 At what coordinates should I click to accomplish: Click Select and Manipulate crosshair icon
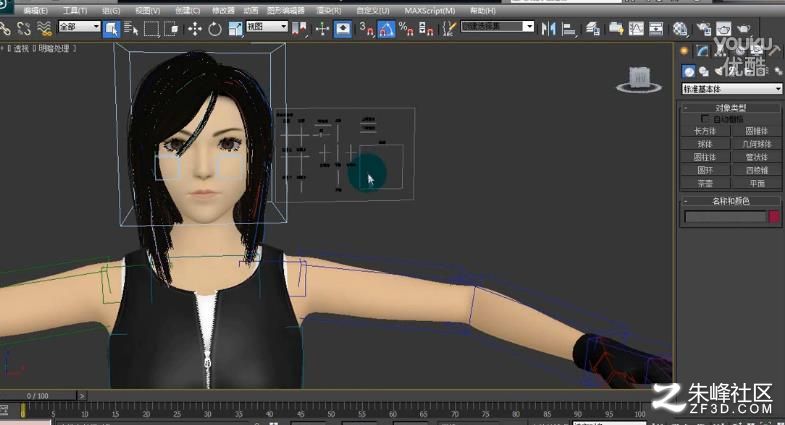[322, 29]
